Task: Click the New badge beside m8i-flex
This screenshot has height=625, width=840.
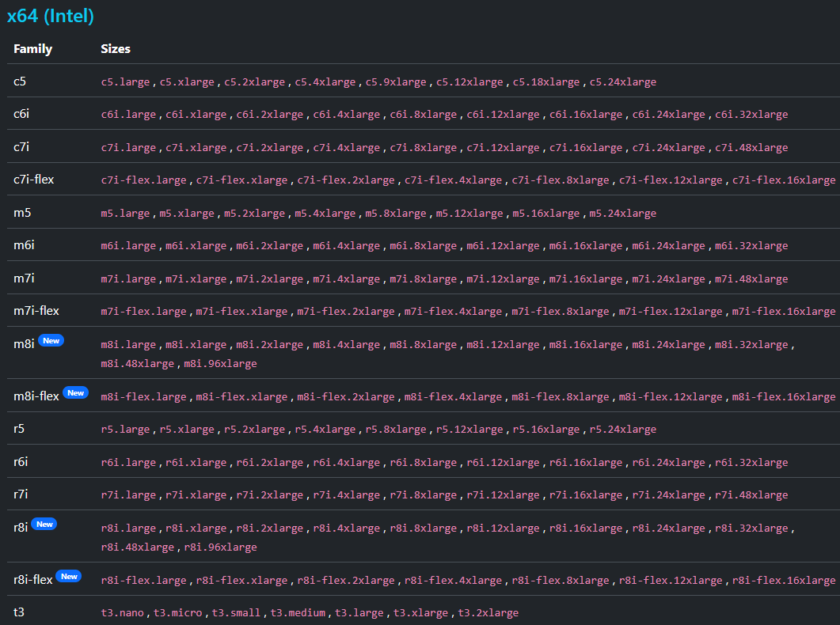Action: (75, 392)
